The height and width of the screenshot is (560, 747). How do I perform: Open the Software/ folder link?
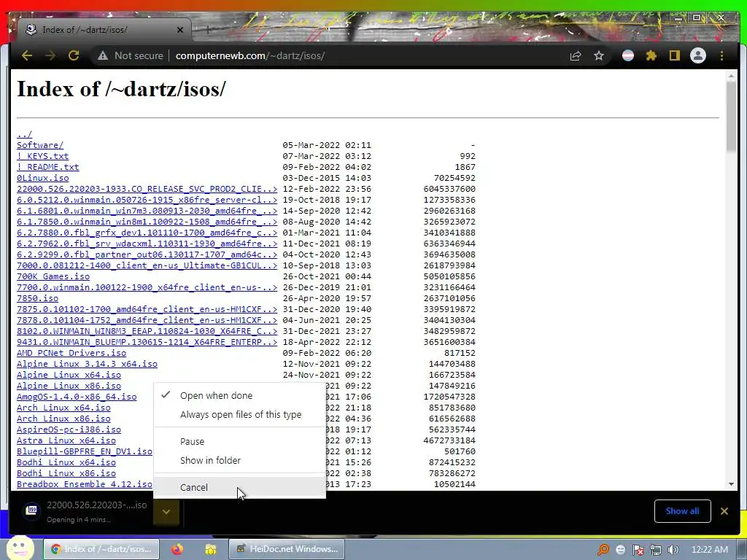tap(40, 145)
